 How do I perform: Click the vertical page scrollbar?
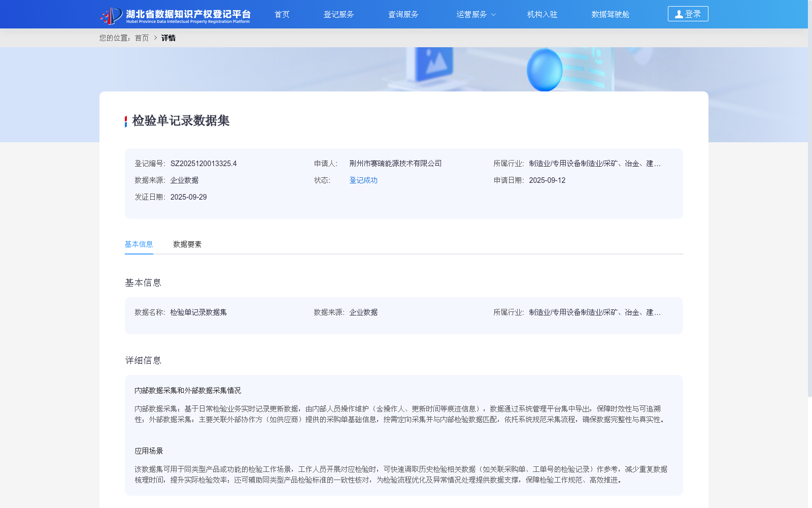(810, 198)
